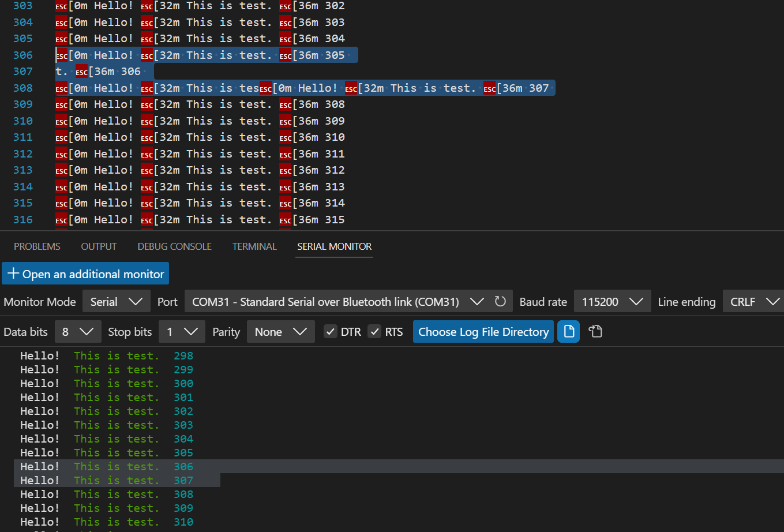Switch to the DEBUG CONSOLE tab
This screenshot has height=532, width=784.
pos(174,246)
